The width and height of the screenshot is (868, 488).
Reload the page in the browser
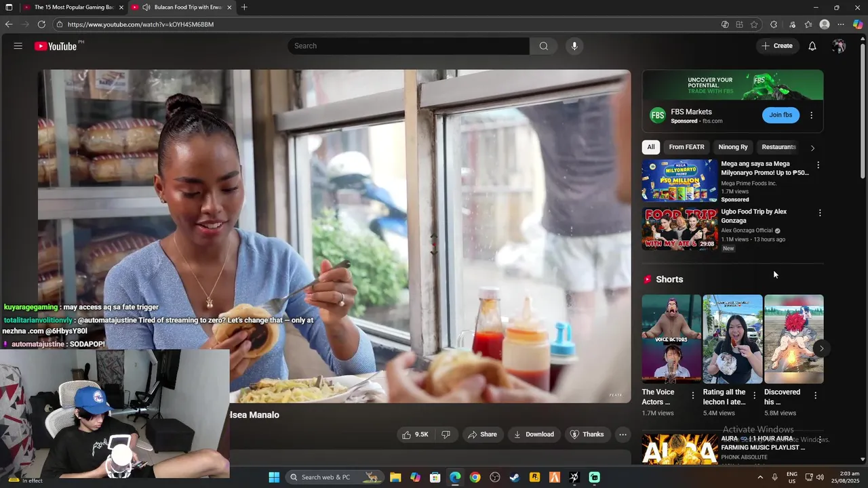pos(41,24)
